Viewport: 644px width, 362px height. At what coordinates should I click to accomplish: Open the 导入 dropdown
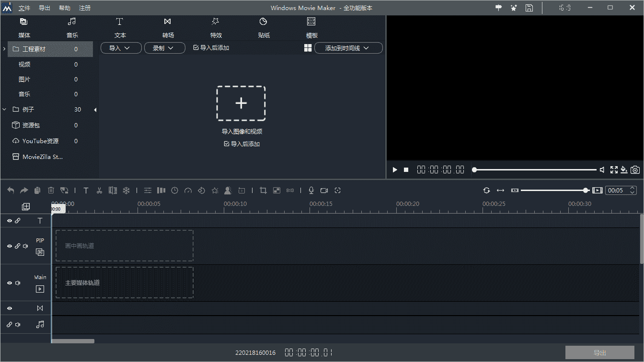click(121, 48)
